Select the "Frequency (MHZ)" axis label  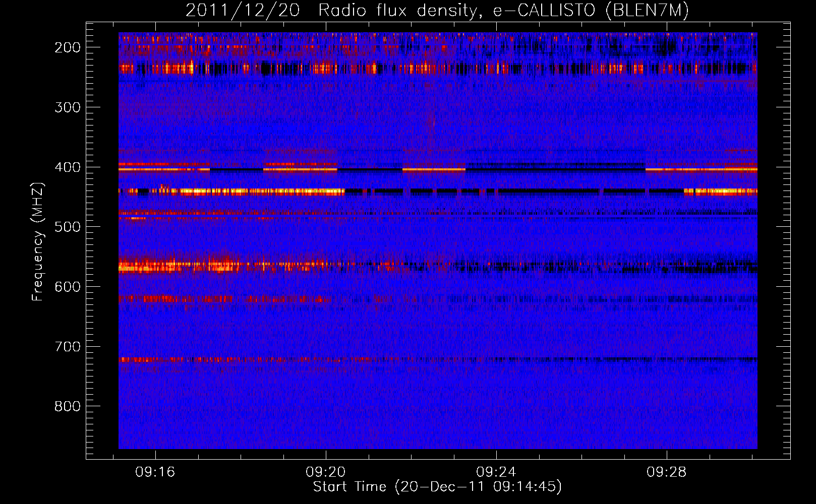pyautogui.click(x=38, y=242)
